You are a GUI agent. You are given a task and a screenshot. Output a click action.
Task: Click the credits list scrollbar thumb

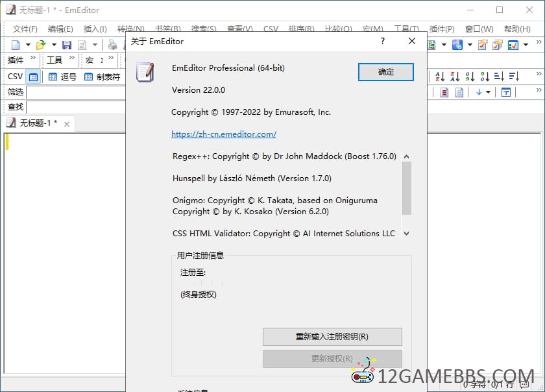click(x=406, y=188)
